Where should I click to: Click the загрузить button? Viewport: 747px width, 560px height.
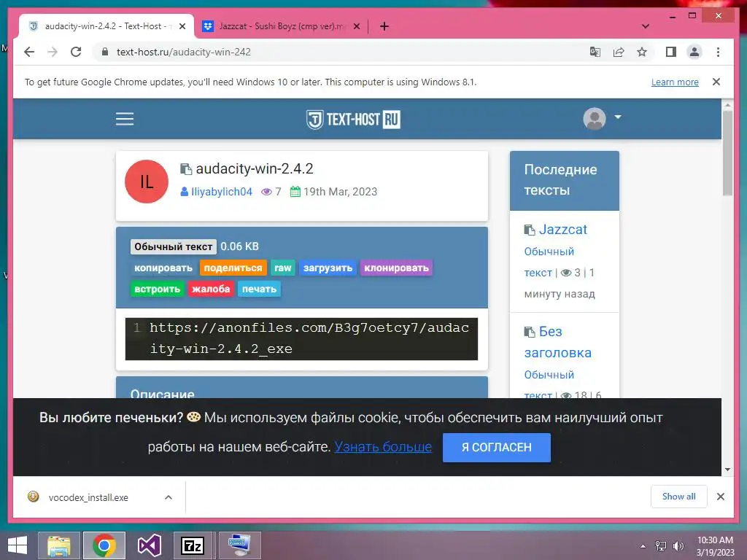(328, 268)
